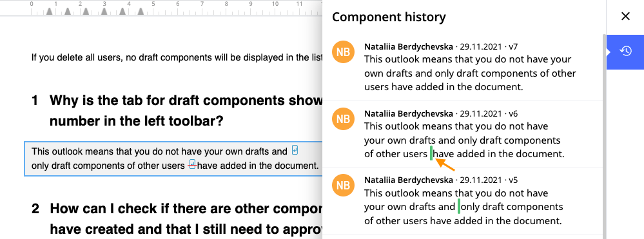Select author name in v7 entry
Screen dimensions: 644x239
[408, 46]
